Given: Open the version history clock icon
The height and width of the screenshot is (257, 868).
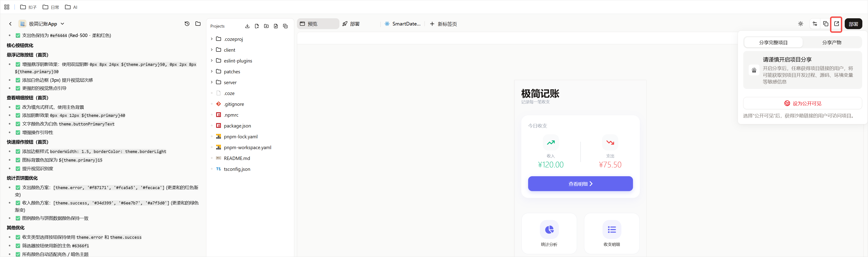Looking at the screenshot, I should pyautogui.click(x=187, y=23).
